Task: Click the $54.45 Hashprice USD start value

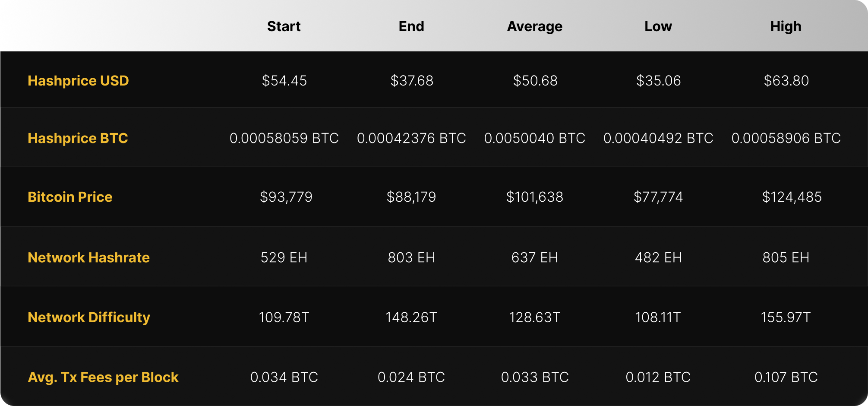Action: (284, 81)
